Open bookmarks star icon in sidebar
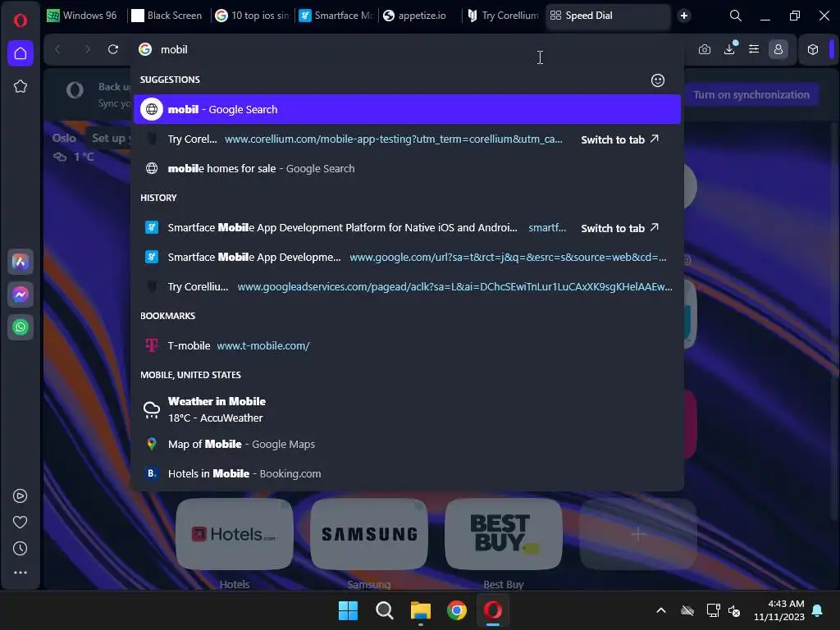Screen dimensions: 840x630 pos(21,86)
